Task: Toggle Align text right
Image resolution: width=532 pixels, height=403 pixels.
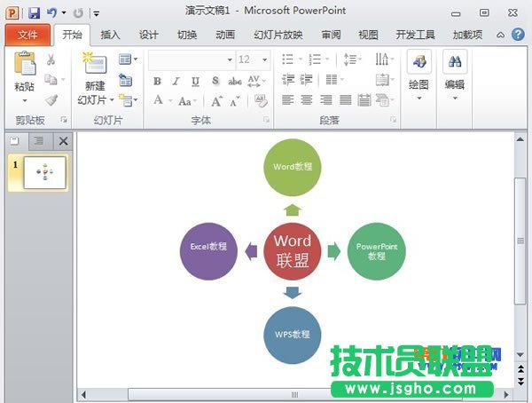Action: tap(325, 100)
